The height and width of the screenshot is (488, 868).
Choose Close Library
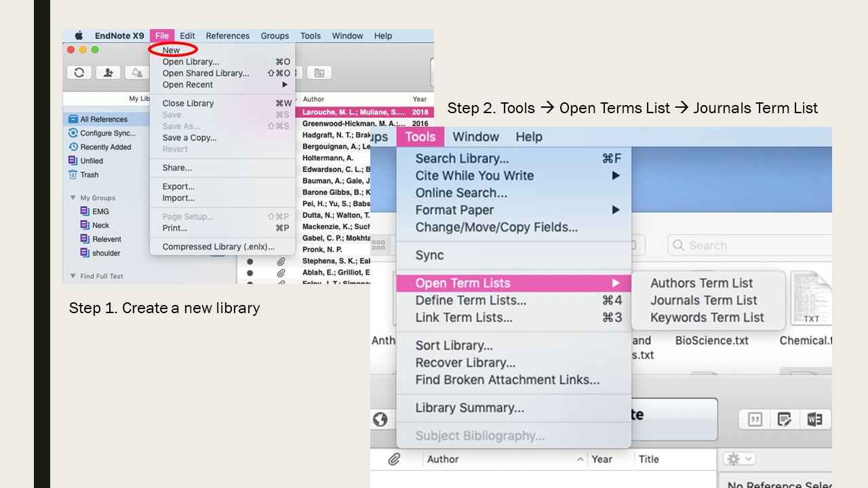(x=222, y=103)
